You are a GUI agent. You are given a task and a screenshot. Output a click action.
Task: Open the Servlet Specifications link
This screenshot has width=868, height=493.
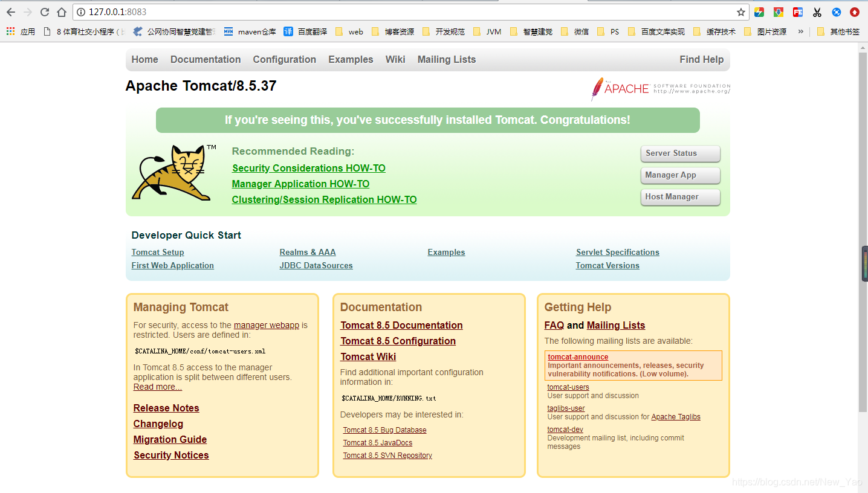pyautogui.click(x=618, y=252)
